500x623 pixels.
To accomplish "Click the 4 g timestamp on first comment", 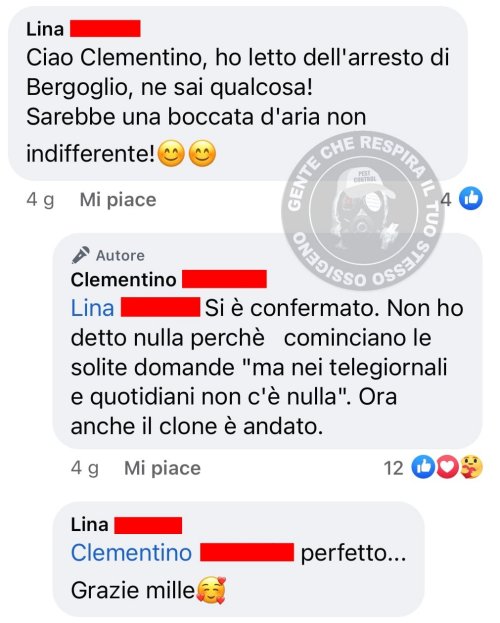I will [40, 200].
